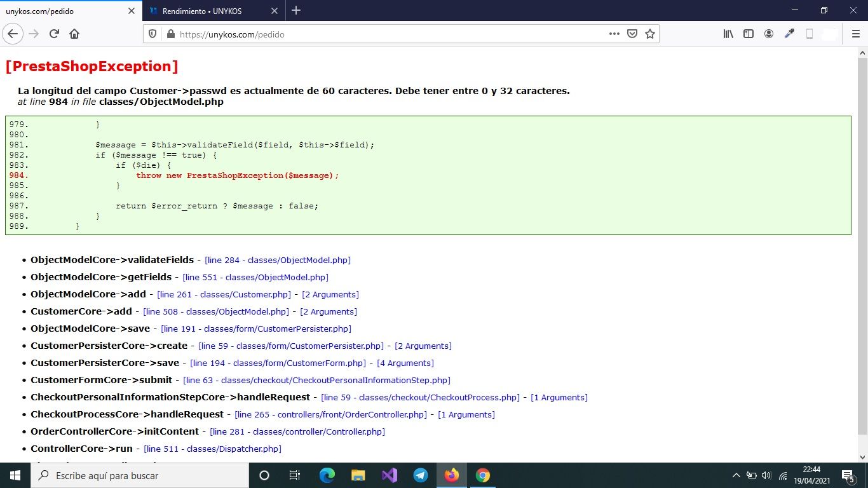Screen dimensions: 868x488
Task: Open Cortana circle on taskbar
Action: point(264,475)
